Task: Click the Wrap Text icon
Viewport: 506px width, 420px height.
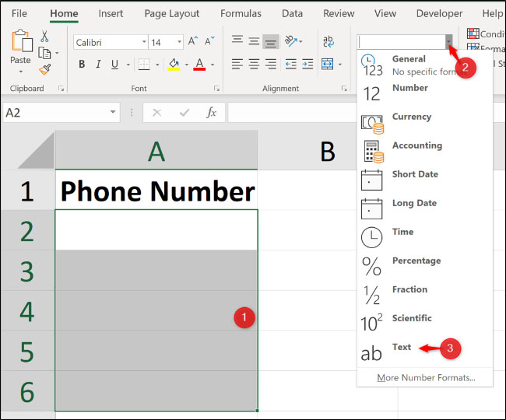Action: (x=329, y=41)
